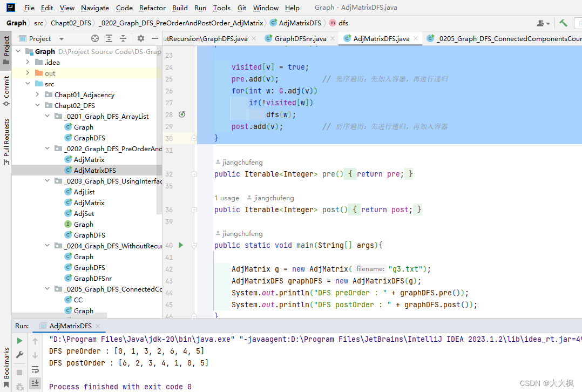The width and height of the screenshot is (582, 392).
Task: Expand the folded pre() method on line 32
Action: pos(194,174)
